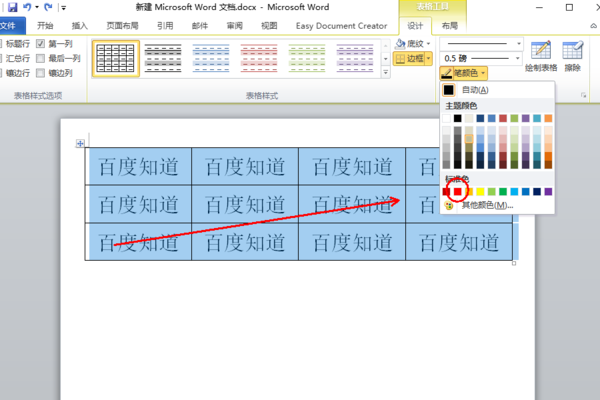Click the table move handle icon
The height and width of the screenshot is (400, 600).
click(80, 144)
